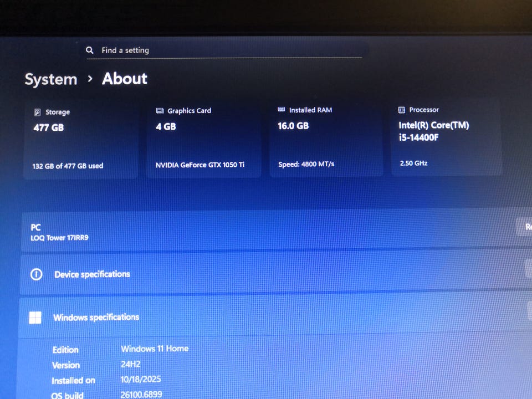This screenshot has height=399, width=532.
Task: Select processor speed '2.50 GHz'
Action: point(413,163)
